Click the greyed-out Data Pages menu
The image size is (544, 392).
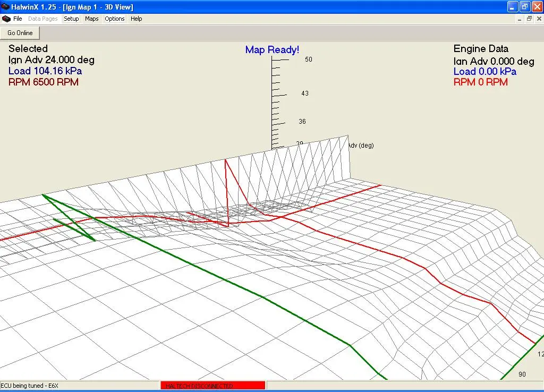point(42,19)
